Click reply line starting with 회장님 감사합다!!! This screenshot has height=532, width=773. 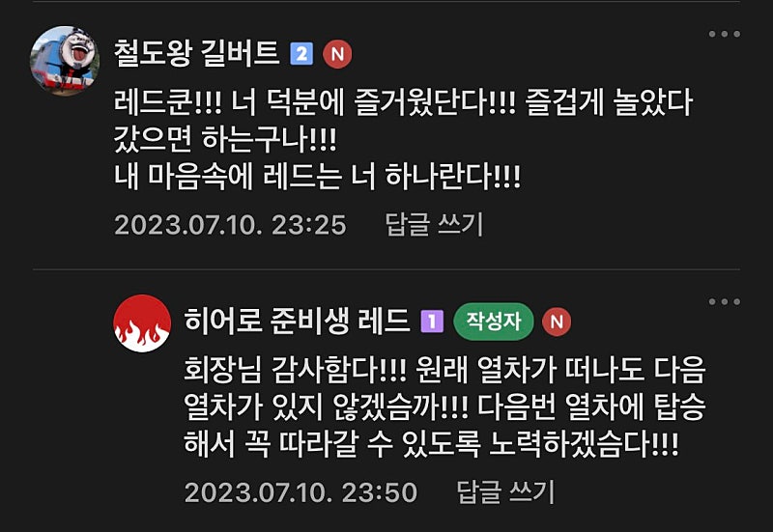point(445,370)
